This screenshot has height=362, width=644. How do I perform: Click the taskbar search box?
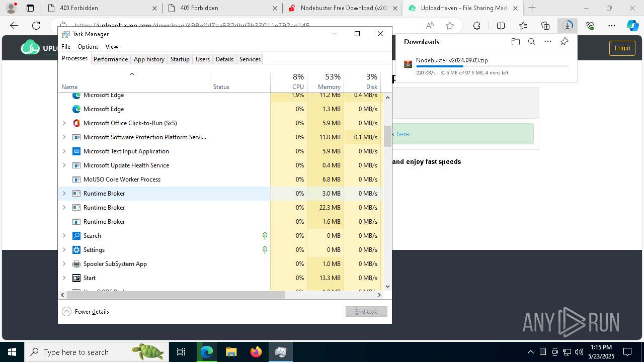click(x=96, y=352)
